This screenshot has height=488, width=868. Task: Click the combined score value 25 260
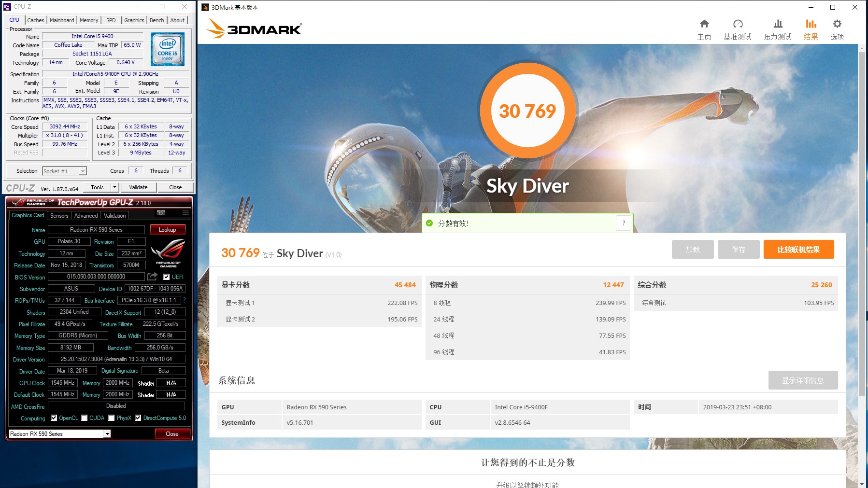click(821, 285)
